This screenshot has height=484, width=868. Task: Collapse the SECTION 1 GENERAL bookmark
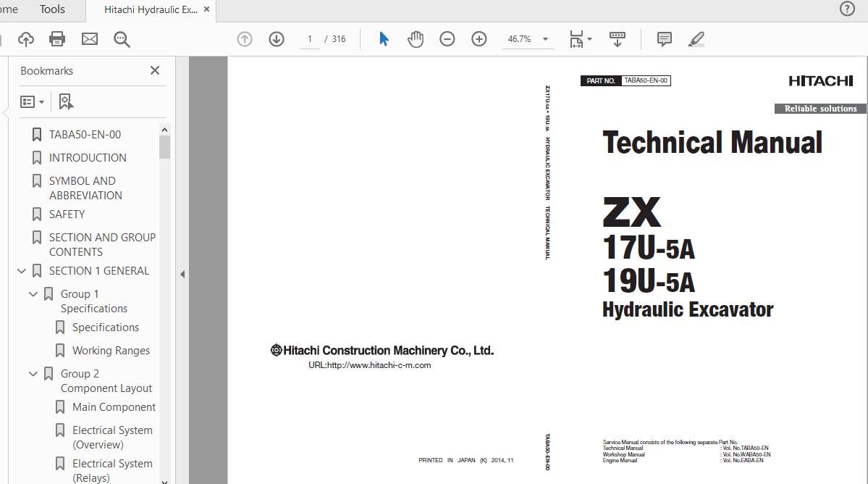[x=22, y=271]
